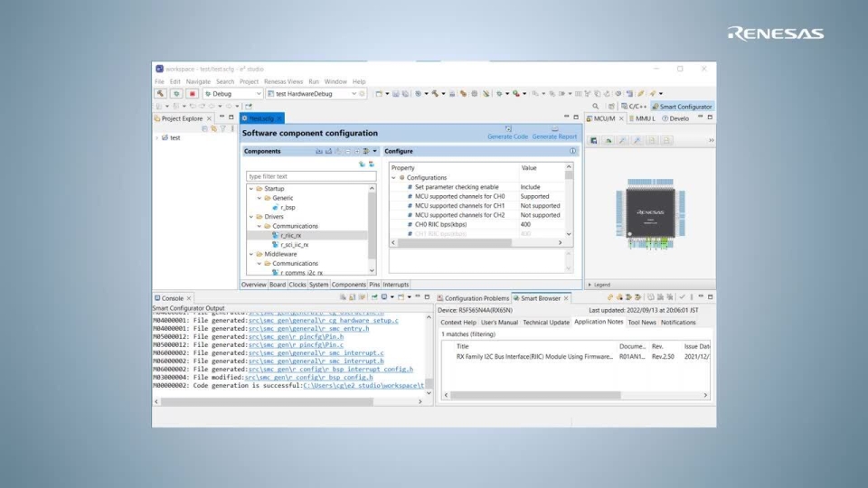Open the Renesas Views menu
Viewport: 868px width, 488px height.
pos(283,81)
